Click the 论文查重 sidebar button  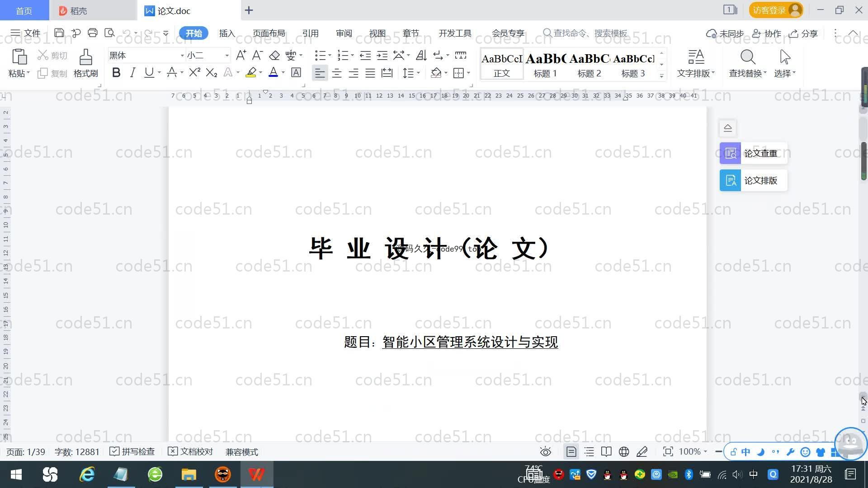(x=754, y=153)
